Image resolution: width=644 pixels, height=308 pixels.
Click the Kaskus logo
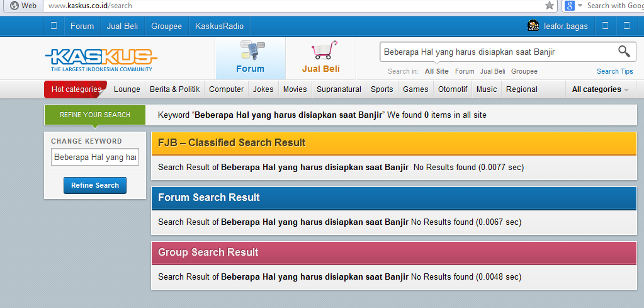click(x=101, y=60)
